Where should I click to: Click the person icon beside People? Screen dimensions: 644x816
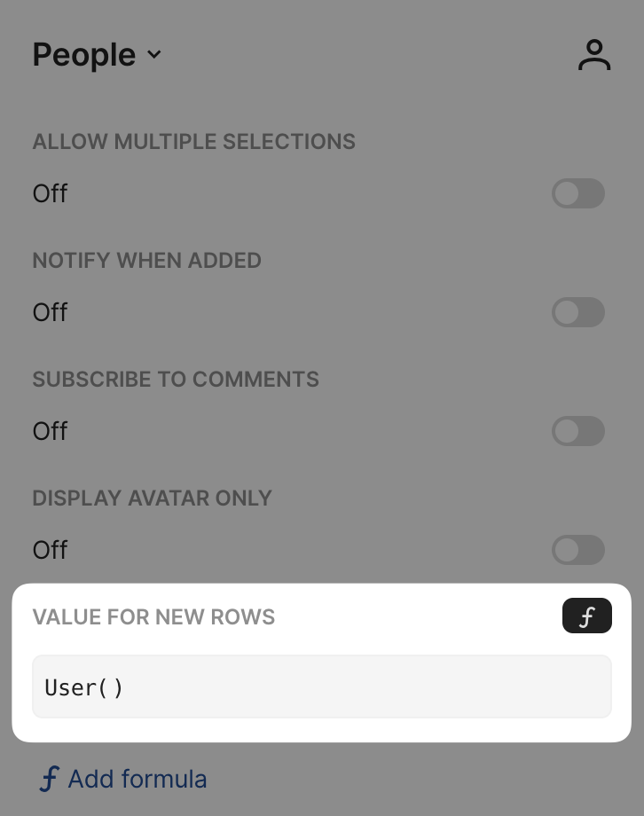point(594,55)
